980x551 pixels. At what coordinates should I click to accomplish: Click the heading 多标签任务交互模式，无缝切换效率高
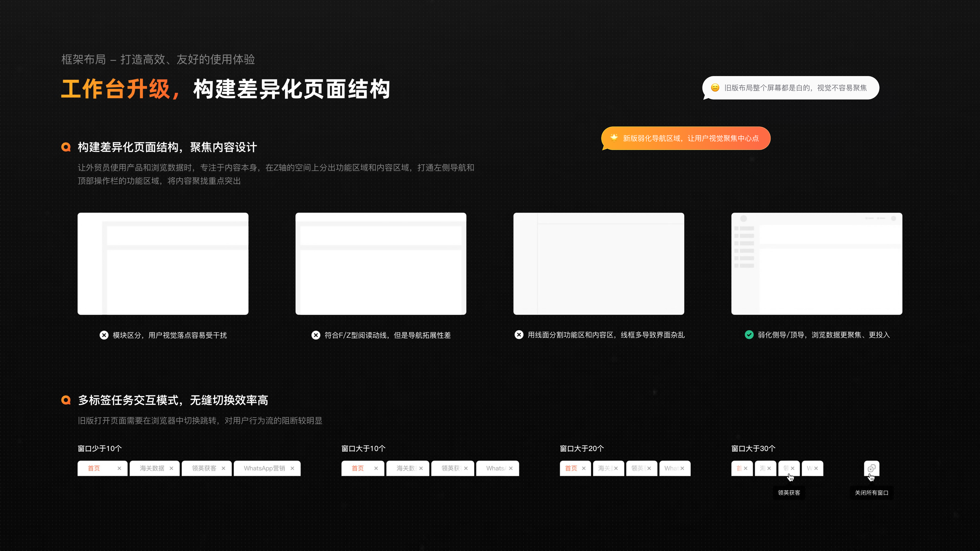[x=173, y=400]
